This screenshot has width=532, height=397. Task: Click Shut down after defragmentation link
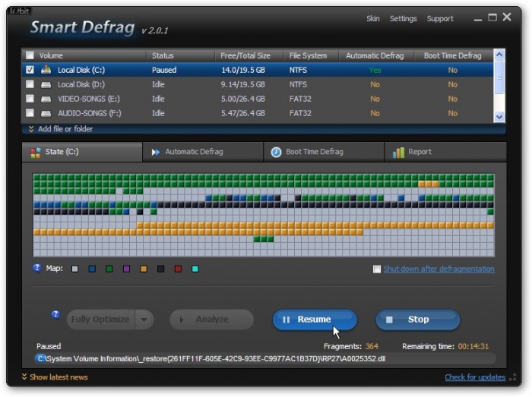click(439, 269)
